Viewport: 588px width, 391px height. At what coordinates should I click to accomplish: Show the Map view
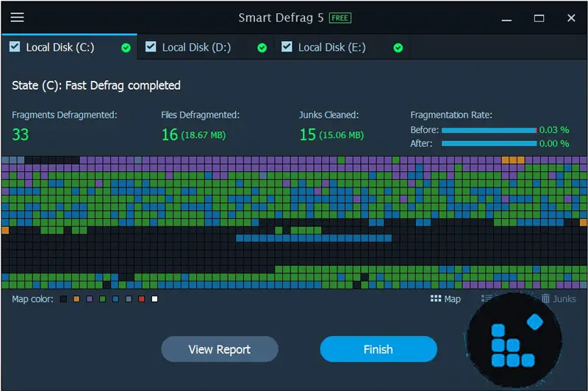pyautogui.click(x=445, y=299)
